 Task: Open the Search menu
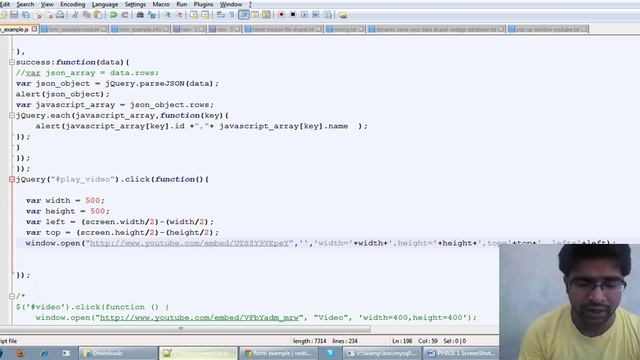click(25, 4)
